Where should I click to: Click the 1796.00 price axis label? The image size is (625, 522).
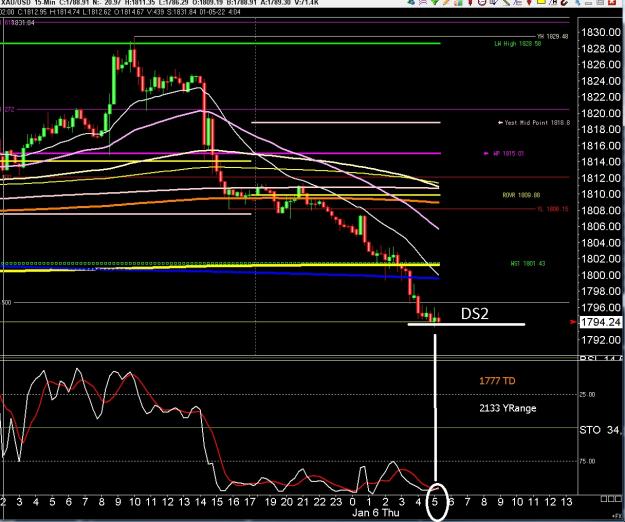click(x=601, y=308)
